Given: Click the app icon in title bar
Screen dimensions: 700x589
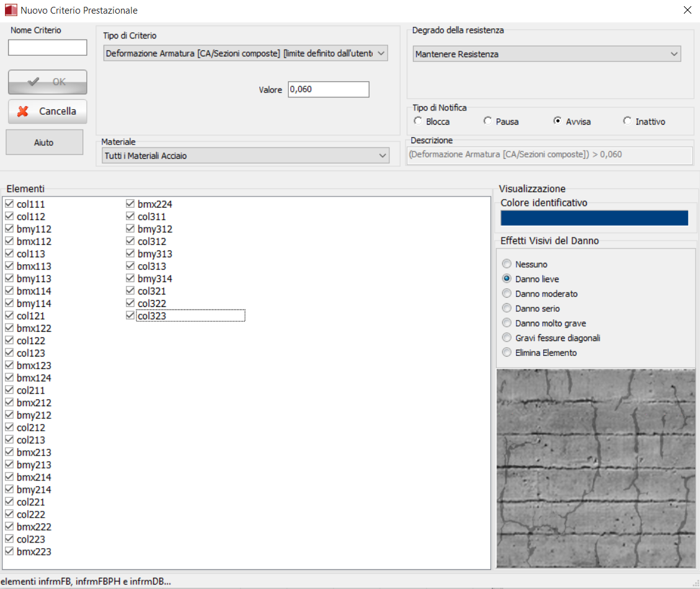Looking at the screenshot, I should (11, 11).
